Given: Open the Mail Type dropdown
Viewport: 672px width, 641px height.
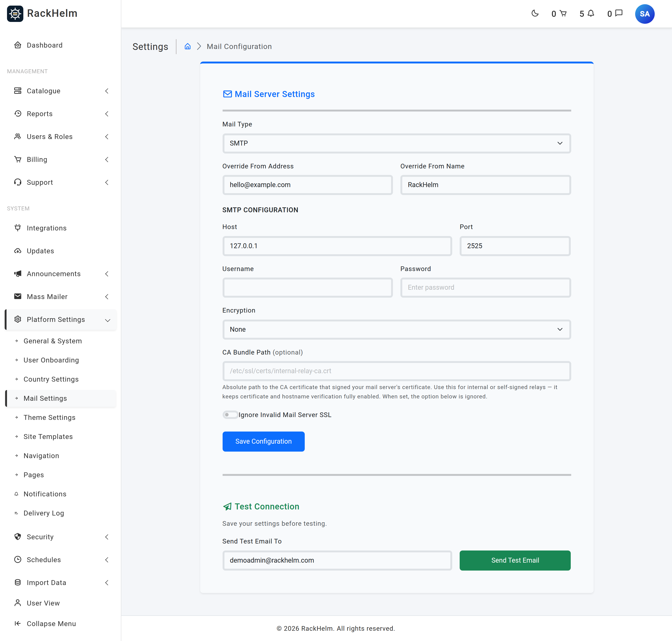Looking at the screenshot, I should coord(396,143).
